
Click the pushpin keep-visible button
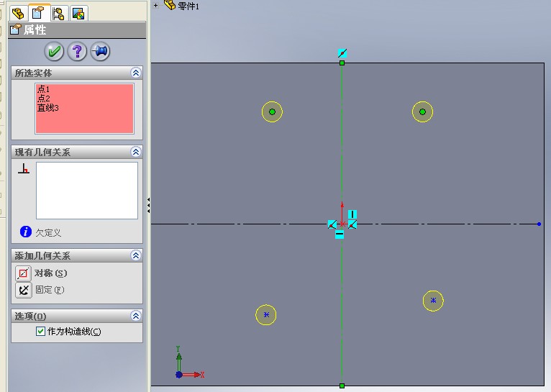100,52
